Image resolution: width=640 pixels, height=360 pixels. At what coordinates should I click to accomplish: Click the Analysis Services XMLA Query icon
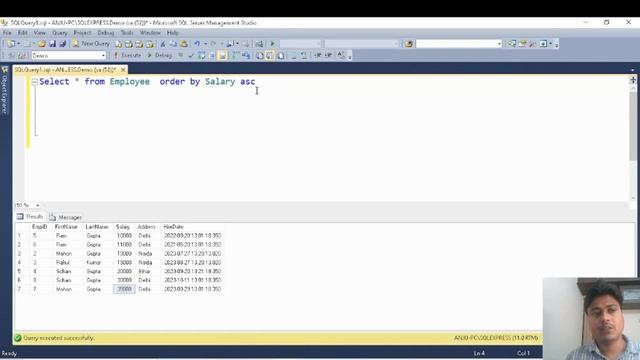click(x=150, y=44)
